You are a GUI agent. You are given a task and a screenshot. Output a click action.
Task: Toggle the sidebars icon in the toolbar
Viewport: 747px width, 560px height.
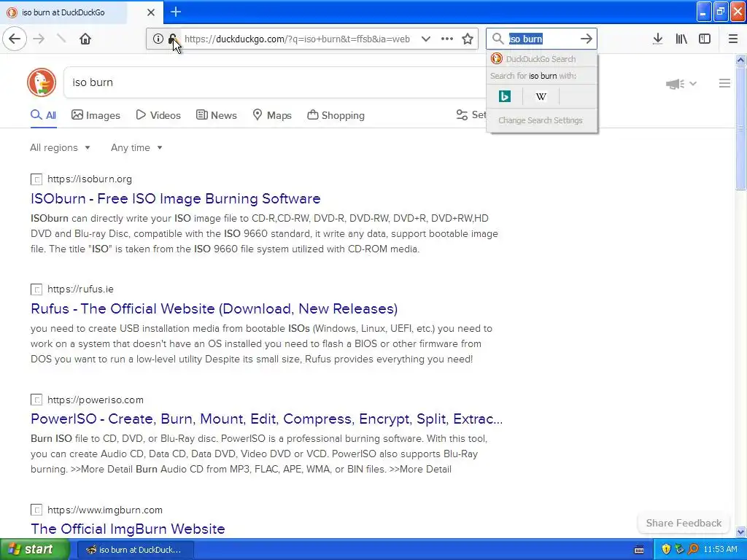[x=705, y=39]
